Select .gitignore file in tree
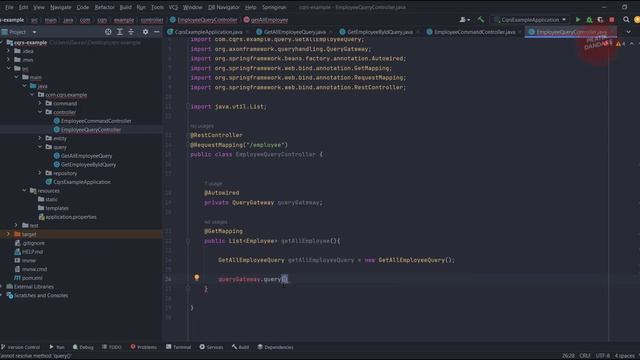This screenshot has height=360, width=640. pos(33,243)
